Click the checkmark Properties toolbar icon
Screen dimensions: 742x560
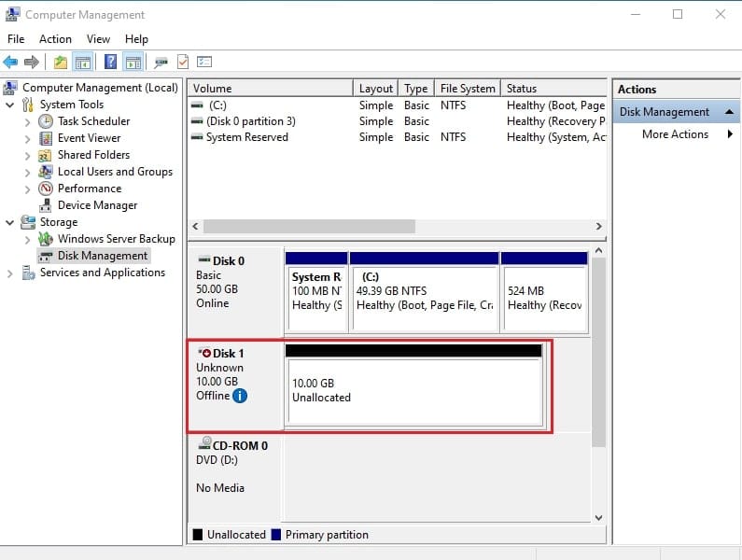(x=183, y=62)
